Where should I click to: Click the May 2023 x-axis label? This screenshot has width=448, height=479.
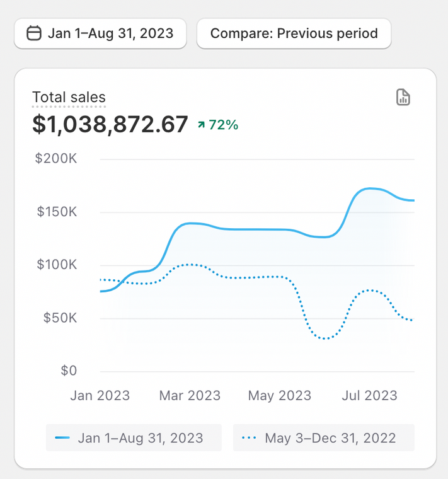pyautogui.click(x=279, y=396)
